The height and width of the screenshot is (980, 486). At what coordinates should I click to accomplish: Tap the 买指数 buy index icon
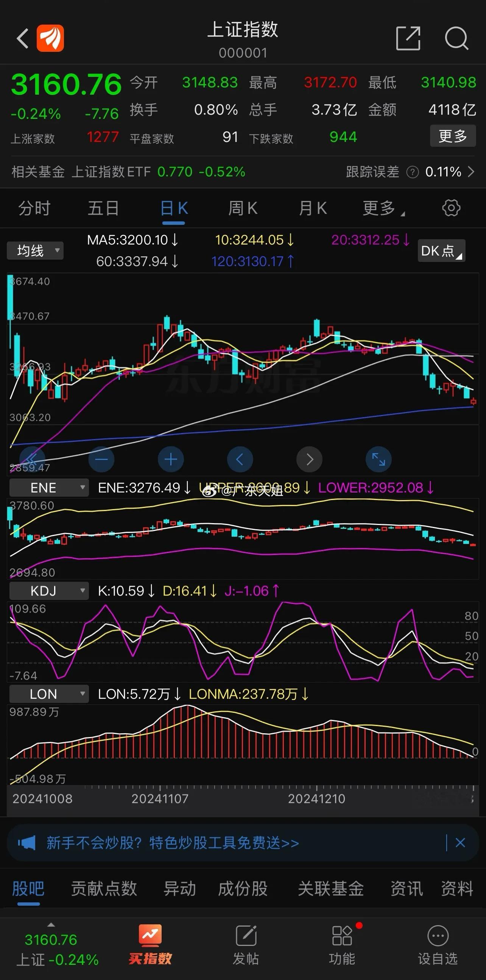click(150, 945)
